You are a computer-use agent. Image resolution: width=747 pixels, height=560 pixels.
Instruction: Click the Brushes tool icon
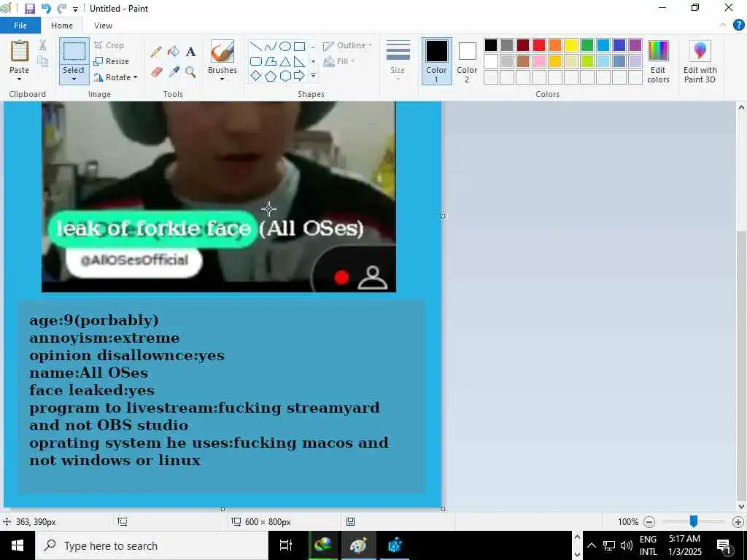pyautogui.click(x=222, y=51)
